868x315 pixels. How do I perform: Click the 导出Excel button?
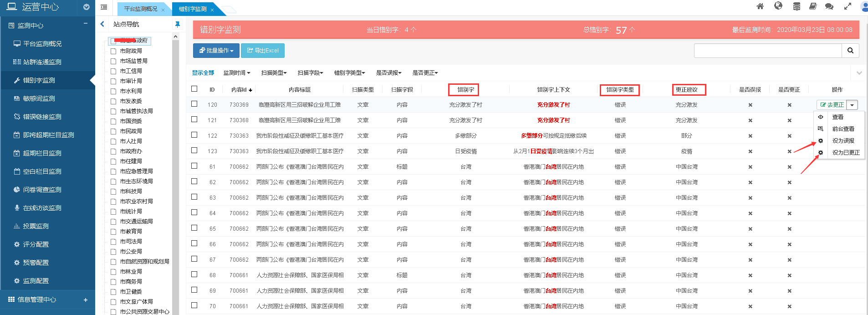[x=263, y=51]
